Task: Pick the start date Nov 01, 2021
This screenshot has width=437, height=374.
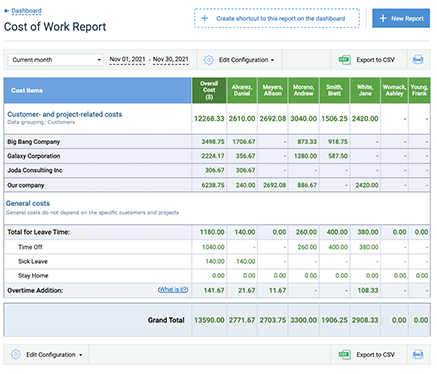Action: pyautogui.click(x=127, y=59)
